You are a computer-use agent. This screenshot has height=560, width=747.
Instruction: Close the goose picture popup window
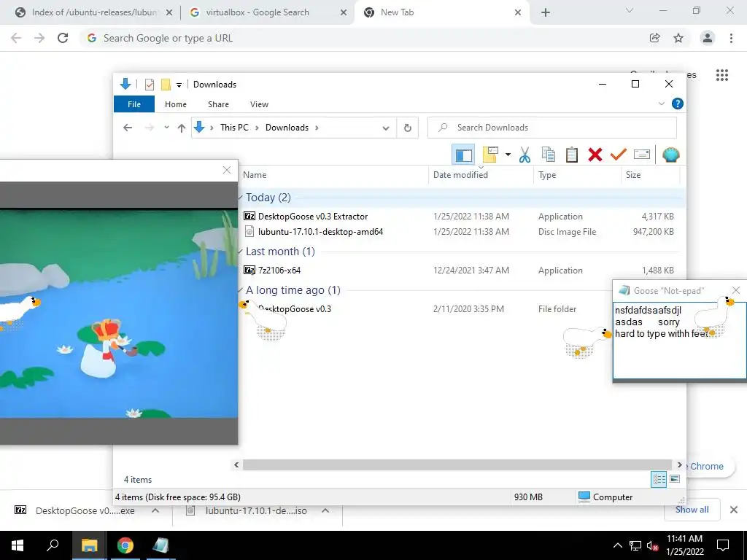tap(227, 170)
